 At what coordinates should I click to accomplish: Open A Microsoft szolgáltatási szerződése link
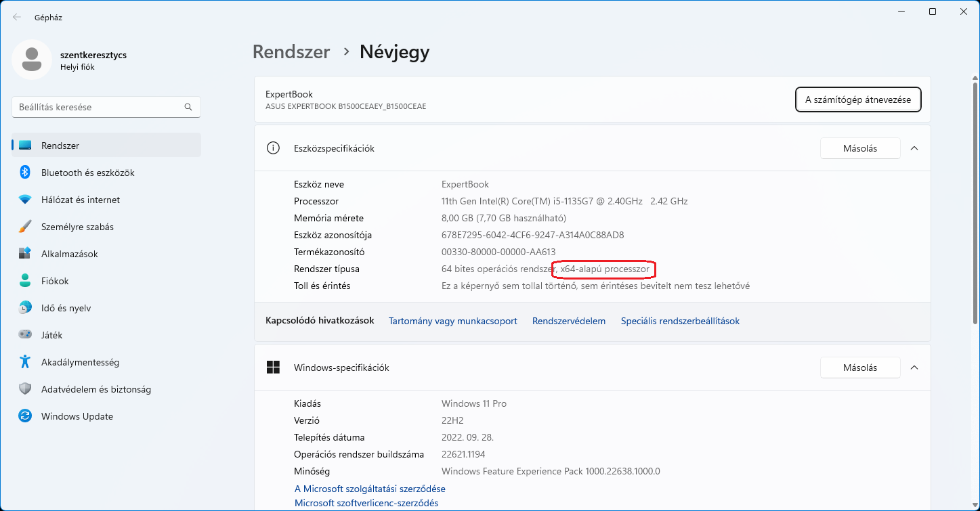[x=370, y=489]
